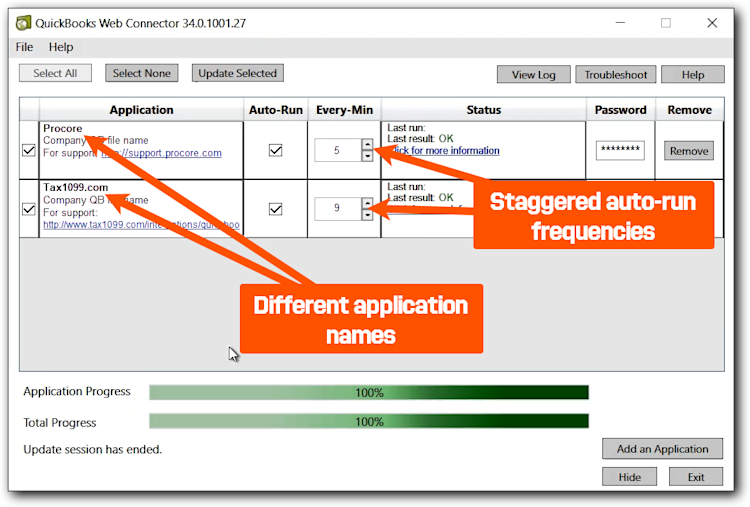Increase Every-Min value for Procore
This screenshot has width=750, height=507.
367,144
